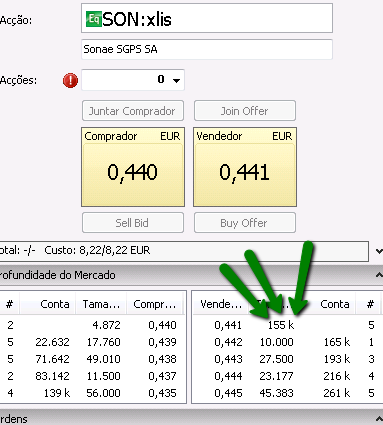This screenshot has width=383, height=425.
Task: Select ask price 0,445 cell
Action: [x=228, y=393]
